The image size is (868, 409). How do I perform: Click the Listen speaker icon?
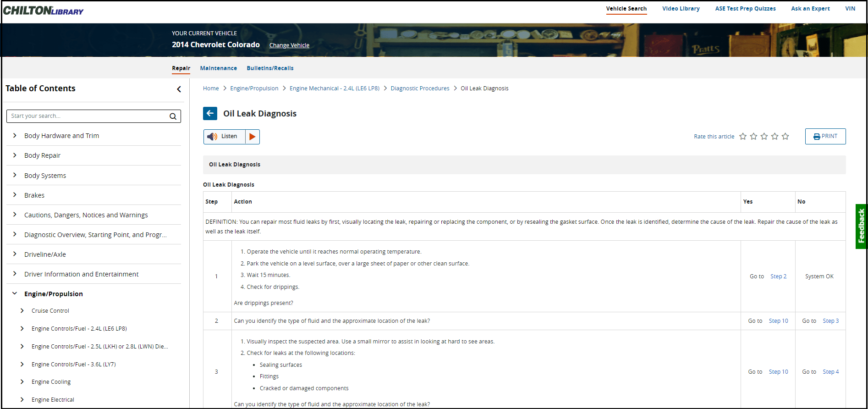(x=212, y=137)
